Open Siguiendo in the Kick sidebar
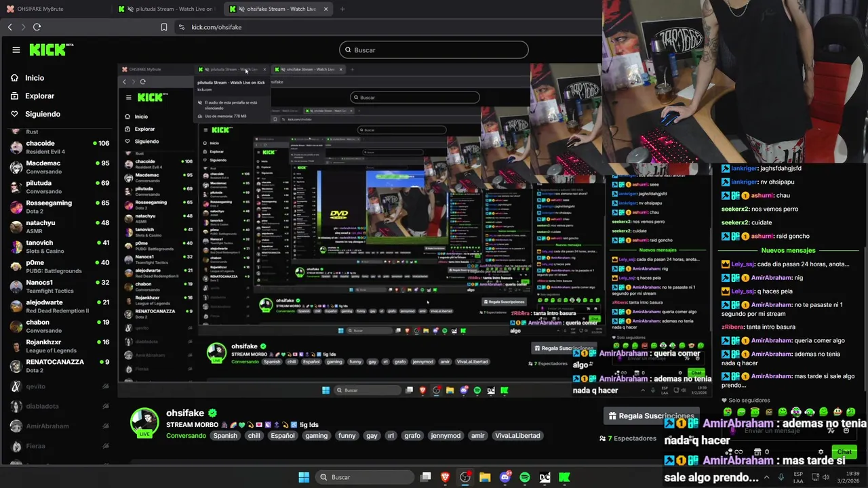 point(43,114)
